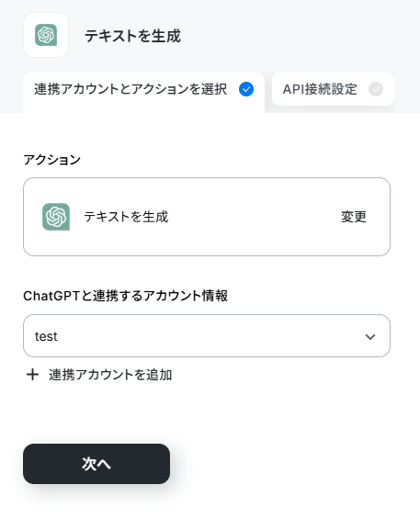Screen dimensions: 420x519
Task: Click the plus icon beside 連携アカウントを追加
Action: click(32, 375)
